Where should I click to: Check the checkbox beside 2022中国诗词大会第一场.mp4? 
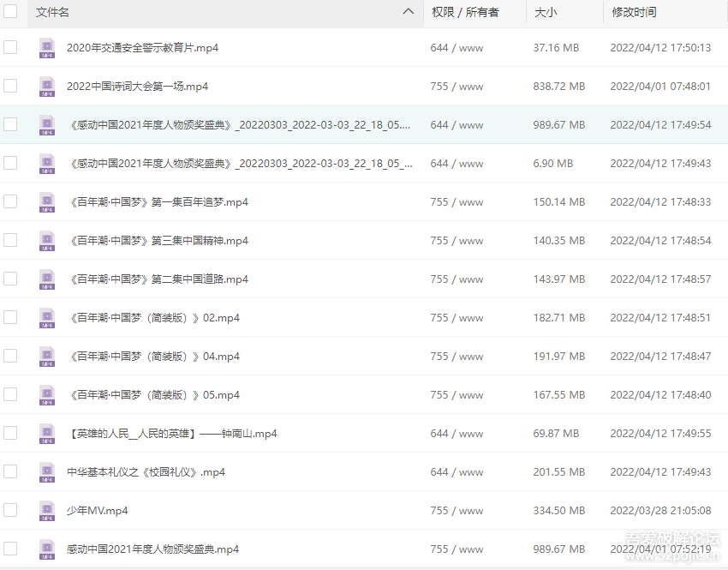click(11, 86)
